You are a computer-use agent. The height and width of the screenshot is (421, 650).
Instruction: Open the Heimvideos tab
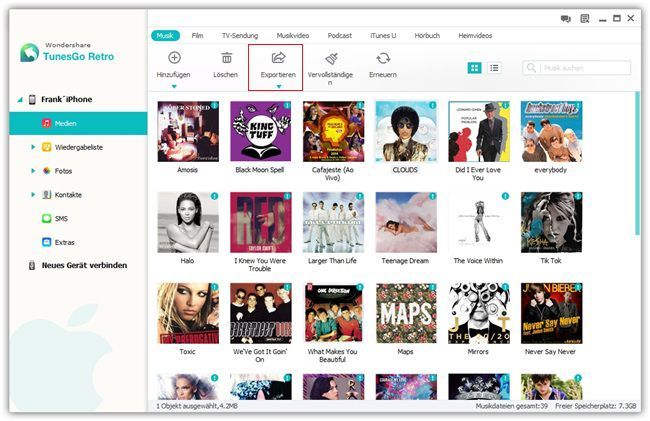click(x=475, y=36)
